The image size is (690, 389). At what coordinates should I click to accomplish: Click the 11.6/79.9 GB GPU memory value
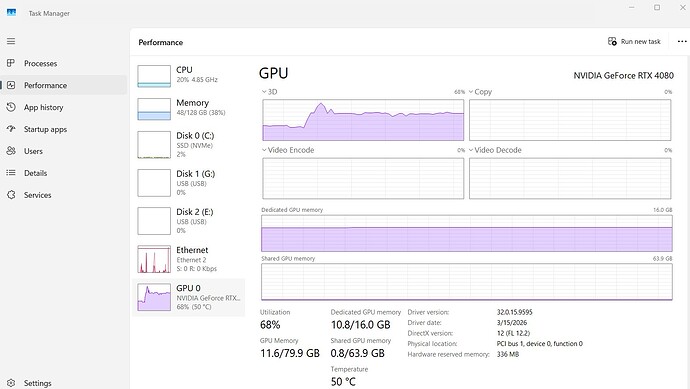point(290,353)
